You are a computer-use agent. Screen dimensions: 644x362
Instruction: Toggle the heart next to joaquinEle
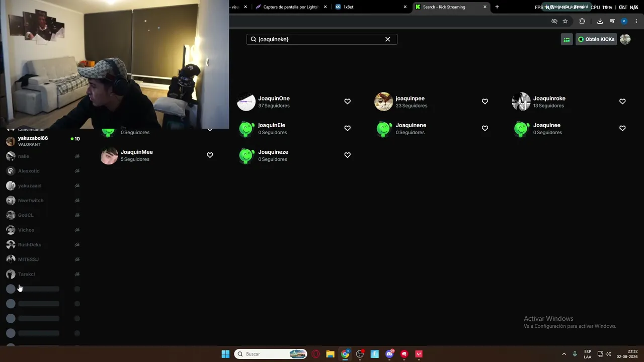pos(347,128)
